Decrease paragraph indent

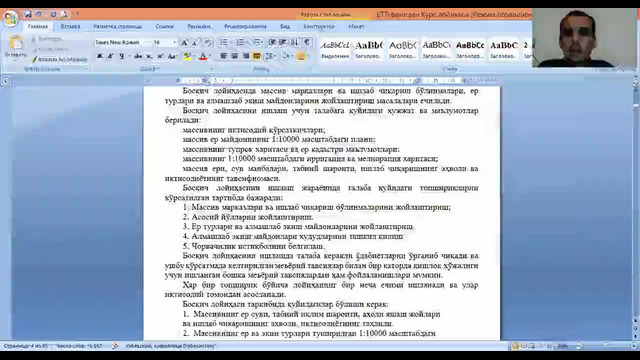coord(272,42)
